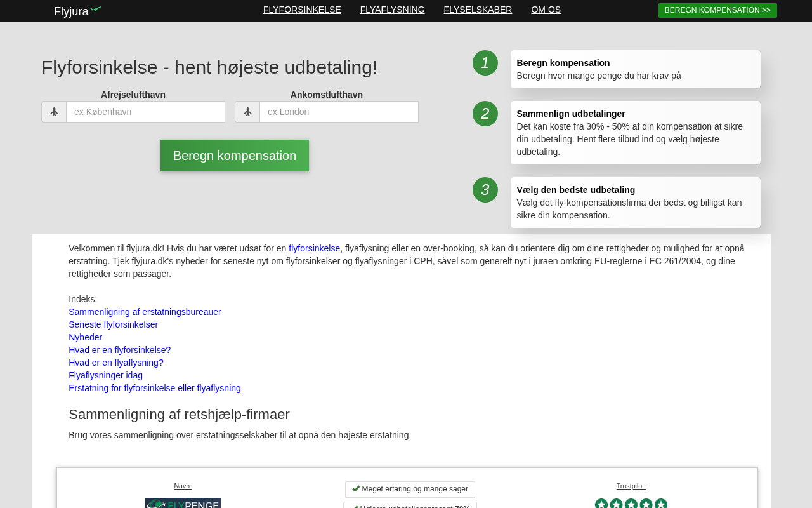The width and height of the screenshot is (812, 508).
Task: Click the Flyforsinkelse - hent højeste udbetaling! heading
Action: point(209,67)
